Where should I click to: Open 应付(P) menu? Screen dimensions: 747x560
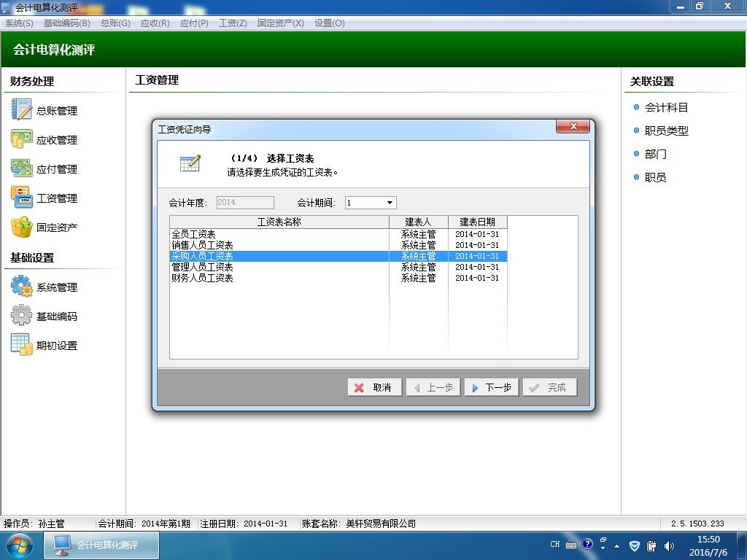point(194,23)
